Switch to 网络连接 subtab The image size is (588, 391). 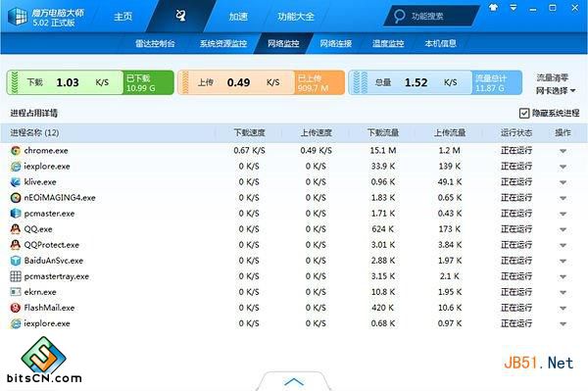(335, 43)
